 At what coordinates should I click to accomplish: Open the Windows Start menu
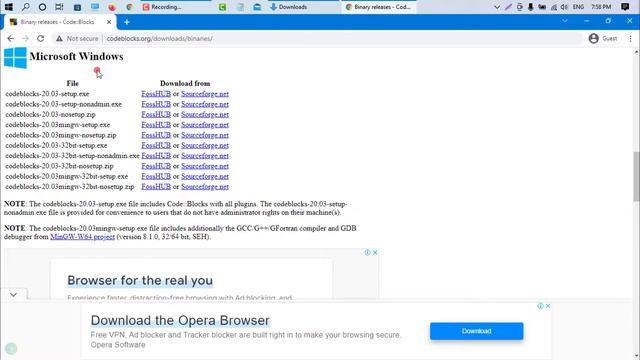tap(8, 7)
